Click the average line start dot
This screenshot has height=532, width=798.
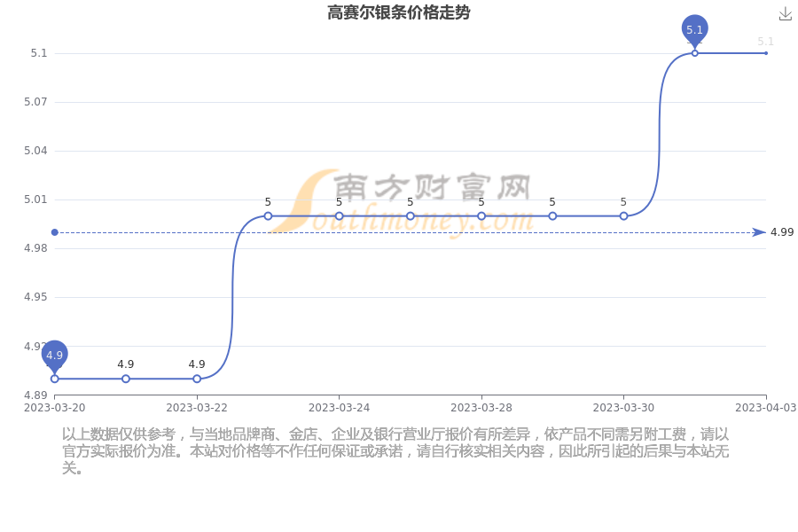coord(54,232)
